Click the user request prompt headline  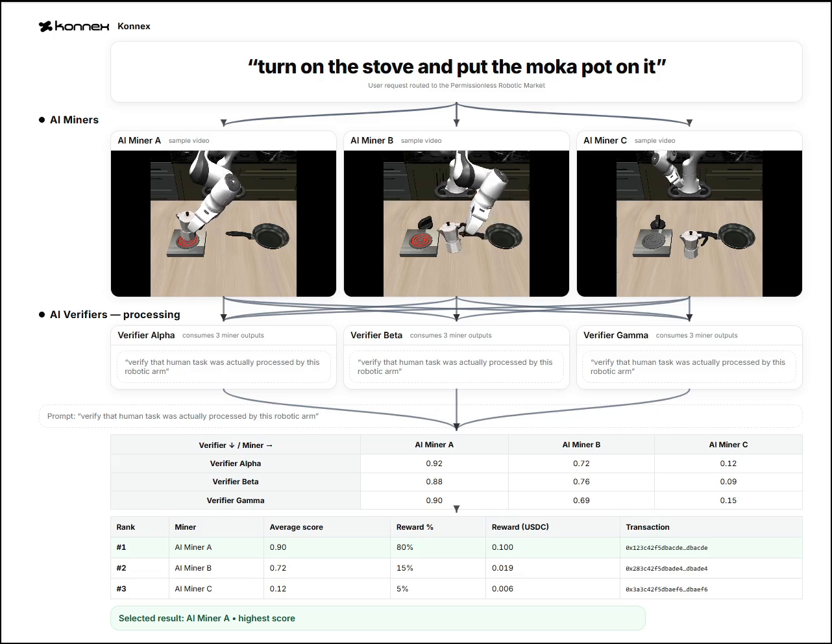456,67
